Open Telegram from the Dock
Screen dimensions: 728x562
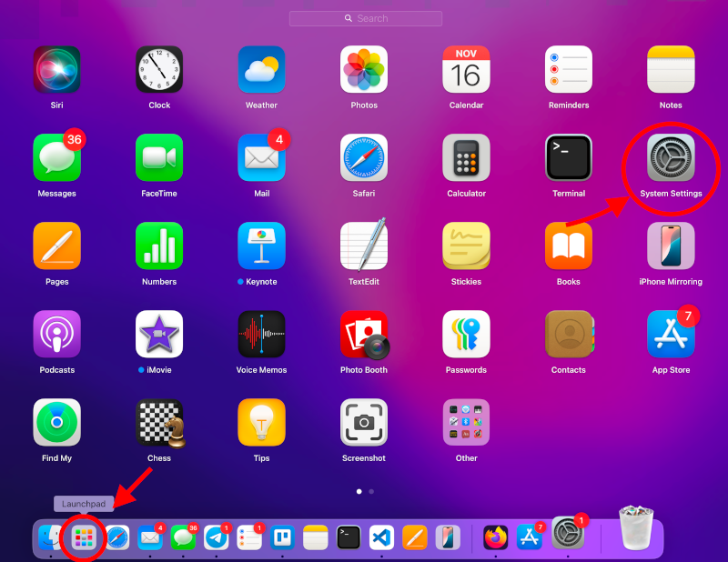pos(217,537)
